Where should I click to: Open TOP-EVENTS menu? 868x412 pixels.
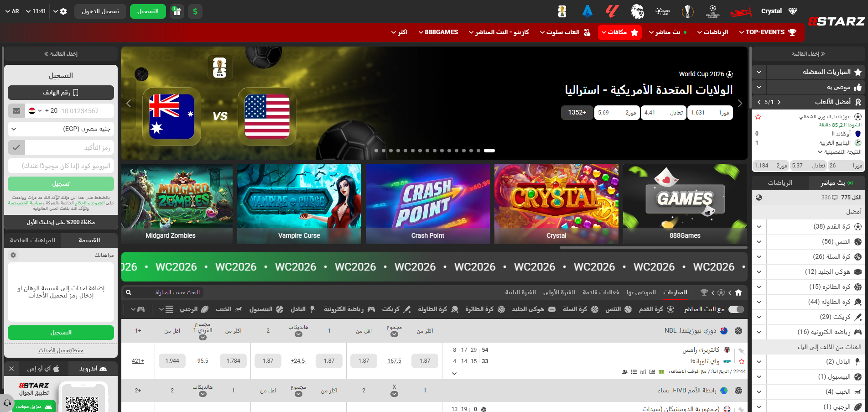(x=768, y=32)
